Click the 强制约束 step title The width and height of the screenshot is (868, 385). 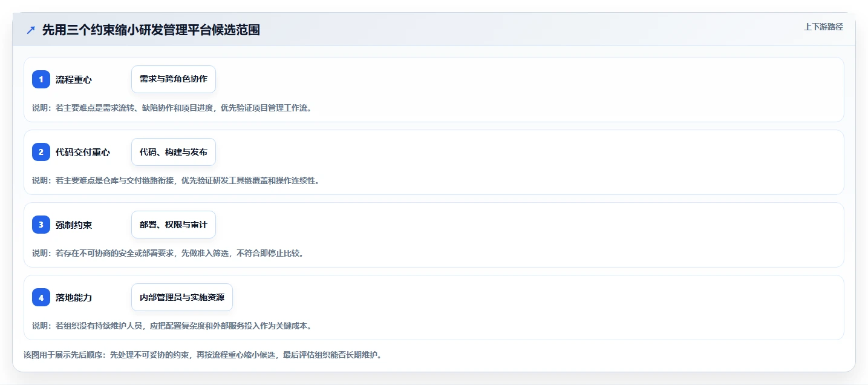coord(74,225)
